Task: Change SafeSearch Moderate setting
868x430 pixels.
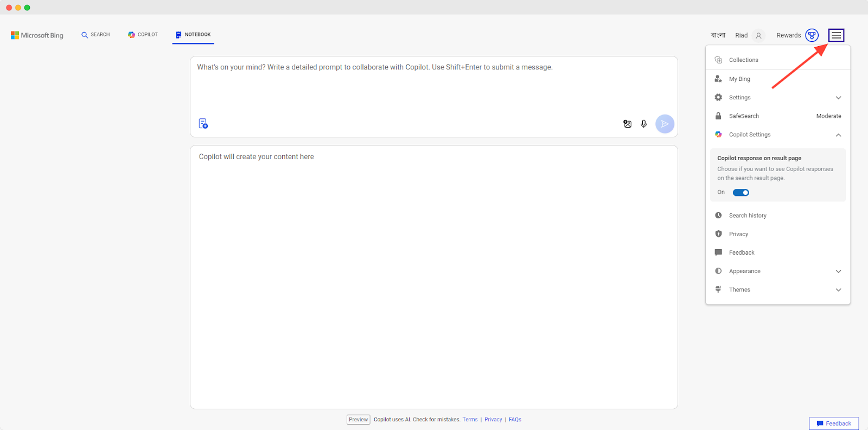Action: 829,116
